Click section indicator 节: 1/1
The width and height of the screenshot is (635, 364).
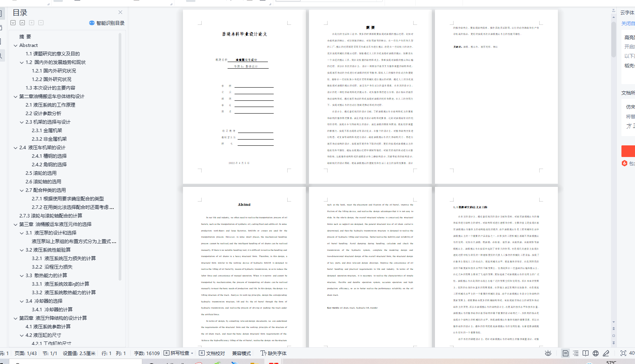(x=50, y=353)
